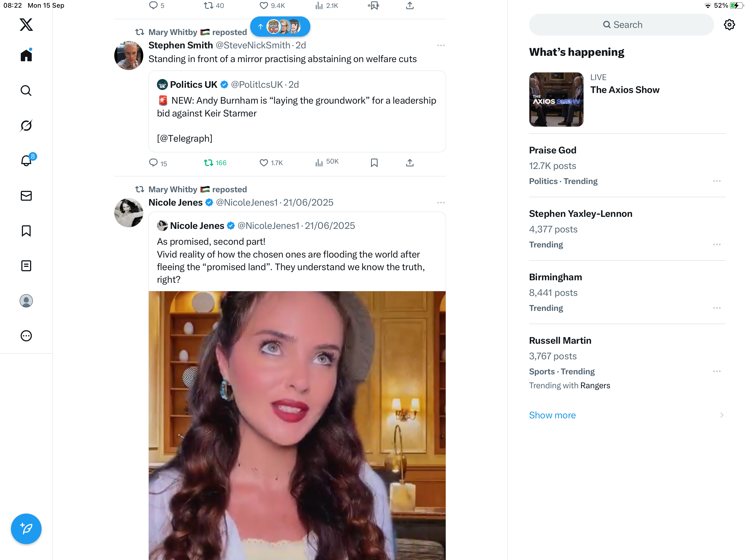The height and width of the screenshot is (560, 747).
Task: Open the Grok icon in sidebar
Action: pyautogui.click(x=26, y=126)
